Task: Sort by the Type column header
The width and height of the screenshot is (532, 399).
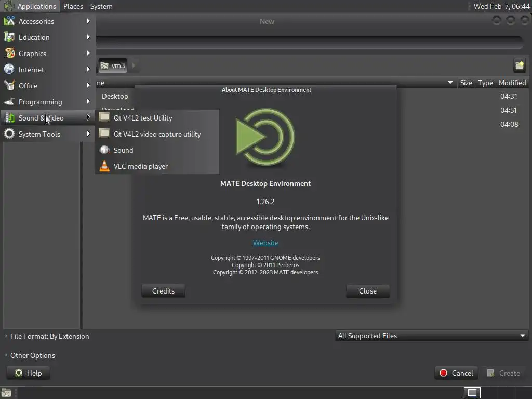Action: point(485,83)
